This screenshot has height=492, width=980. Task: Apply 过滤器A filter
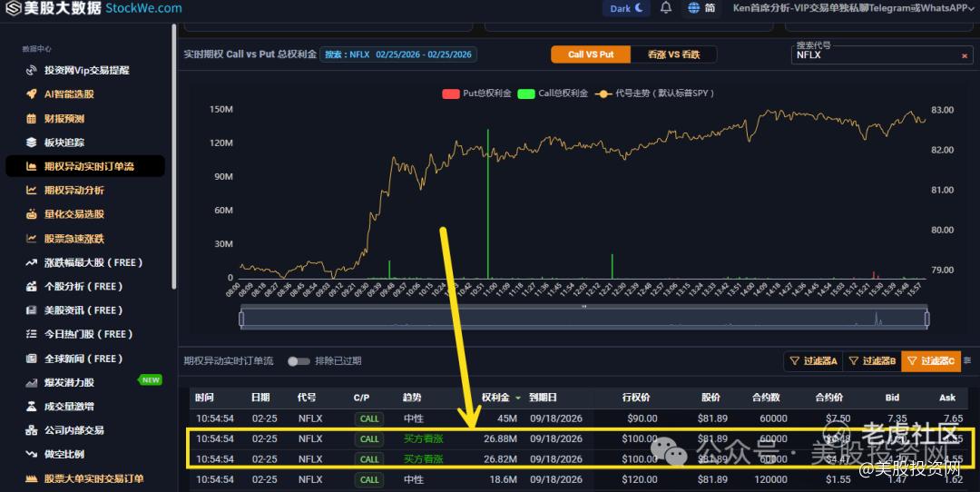coord(813,360)
